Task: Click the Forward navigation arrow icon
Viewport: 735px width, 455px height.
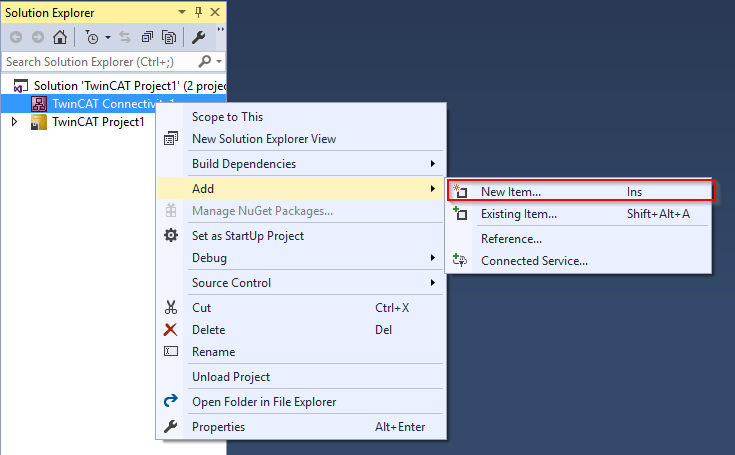Action: click(38, 37)
